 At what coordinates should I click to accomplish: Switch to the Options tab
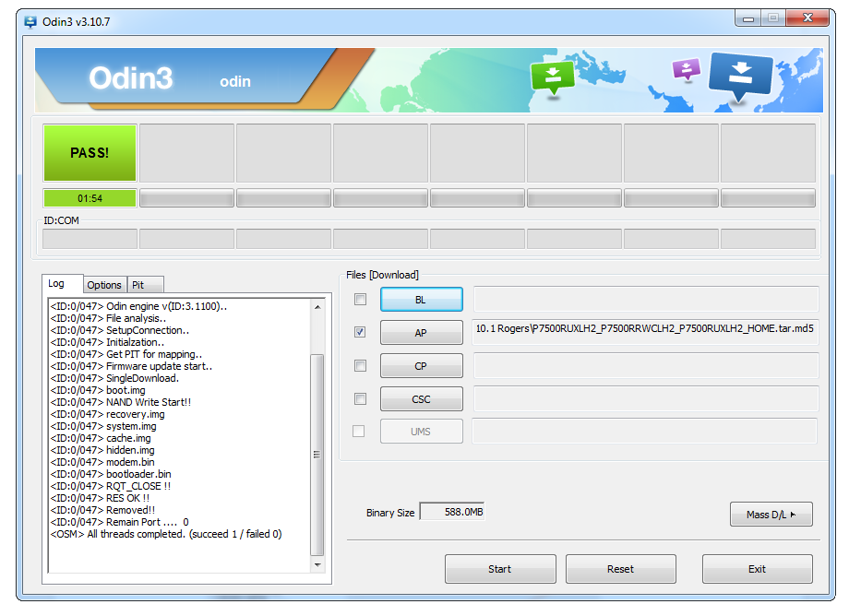pyautogui.click(x=104, y=285)
